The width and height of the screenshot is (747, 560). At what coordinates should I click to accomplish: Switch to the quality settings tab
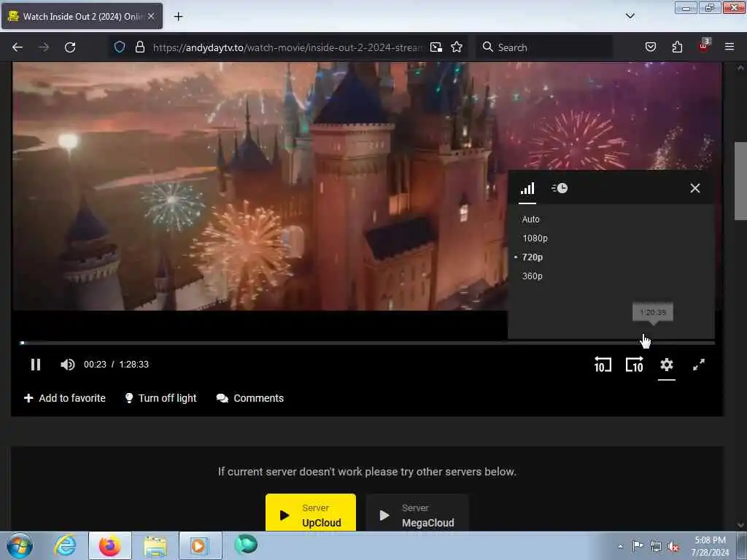[x=527, y=189]
